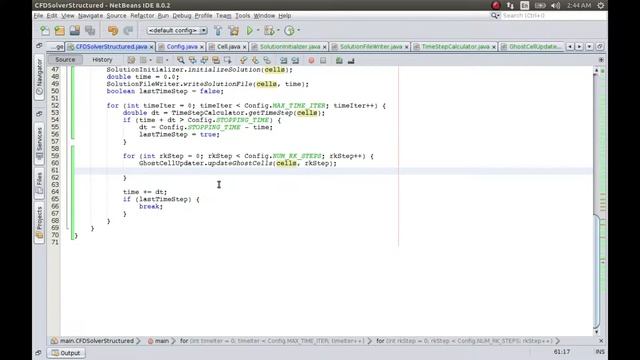Open the File menu
Viewport: 640px width, 360px height.
(x=38, y=16)
